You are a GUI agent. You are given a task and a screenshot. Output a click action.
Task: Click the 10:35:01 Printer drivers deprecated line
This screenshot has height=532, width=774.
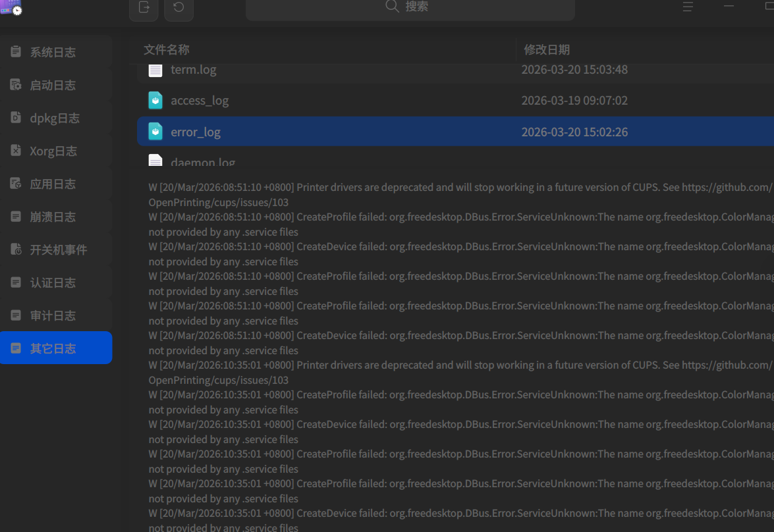460,365
